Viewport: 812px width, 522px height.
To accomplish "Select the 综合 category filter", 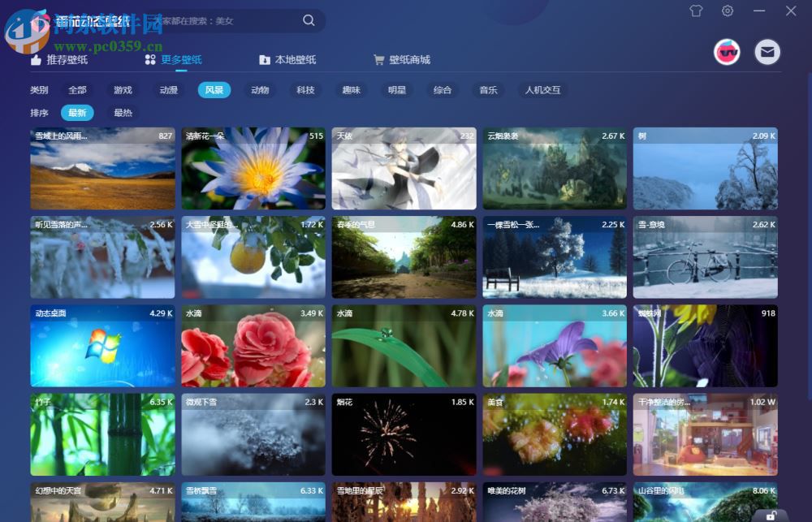I will (x=443, y=90).
